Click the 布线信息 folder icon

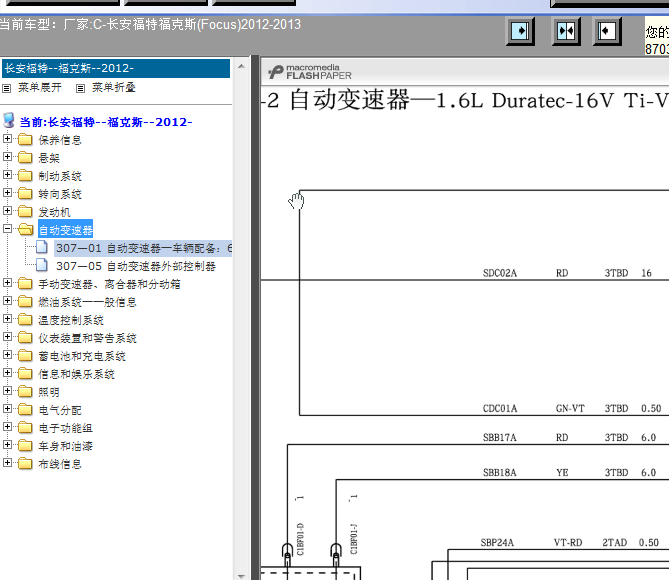[25, 463]
